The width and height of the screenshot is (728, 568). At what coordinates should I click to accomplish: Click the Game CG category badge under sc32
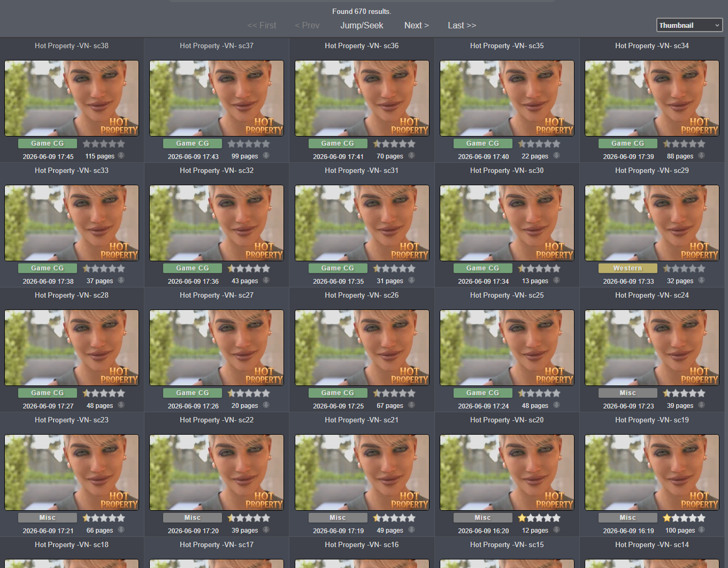(193, 268)
